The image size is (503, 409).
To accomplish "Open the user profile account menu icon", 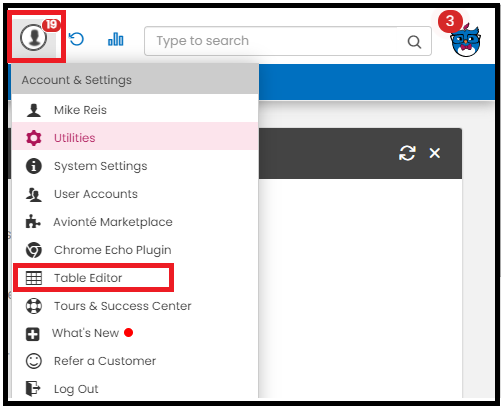I will [34, 37].
